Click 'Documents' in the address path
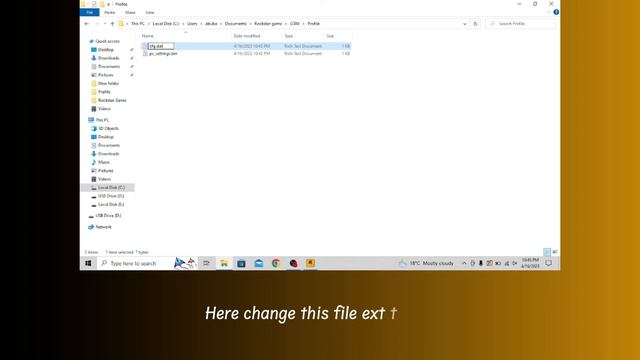This screenshot has width=640, height=360. point(236,24)
